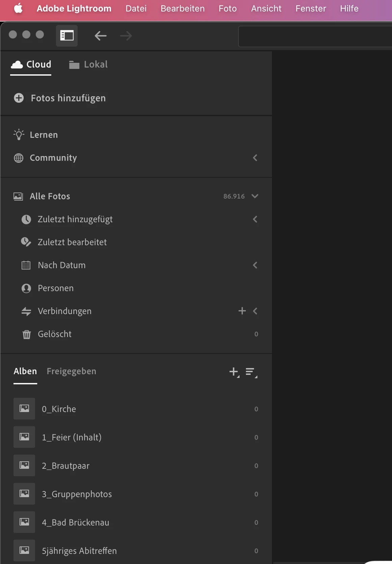Toggle the left sidebar panel icon
The image size is (392, 564).
pyautogui.click(x=67, y=35)
